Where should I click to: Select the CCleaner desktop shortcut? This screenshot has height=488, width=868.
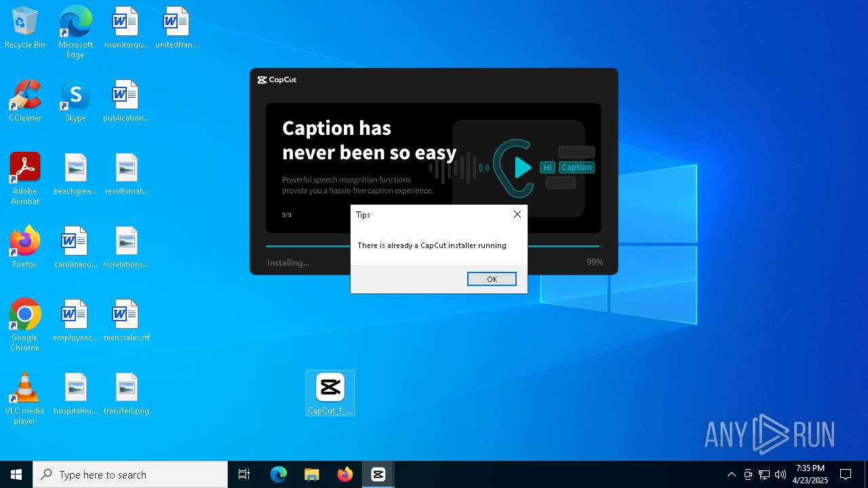point(25,102)
